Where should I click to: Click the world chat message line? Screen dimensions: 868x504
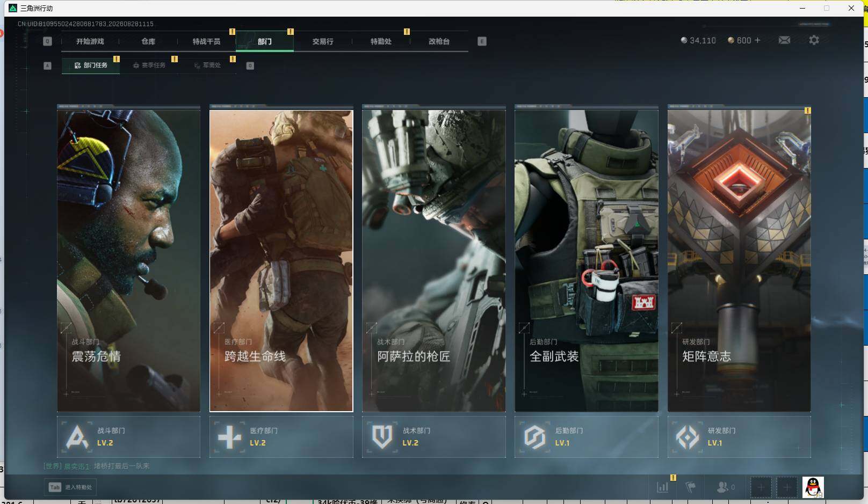[97, 466]
